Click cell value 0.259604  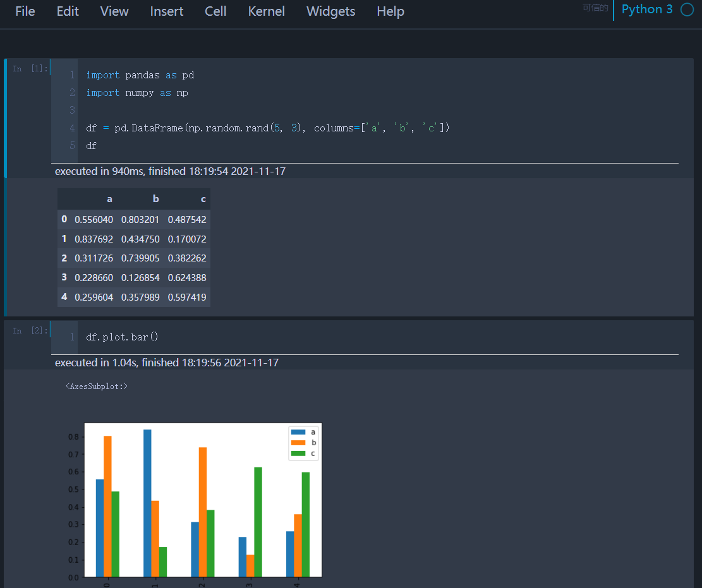pos(94,297)
